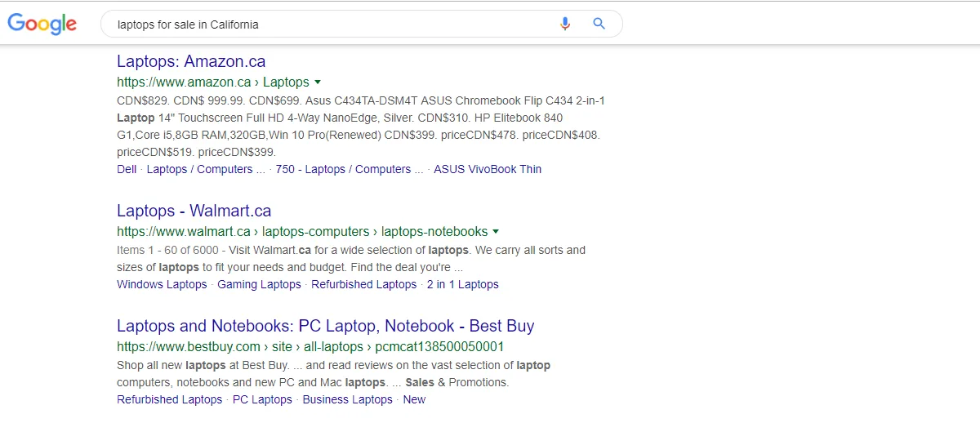Screen dimensions: 980x432
Task: Click the Google logo
Action: [42, 24]
